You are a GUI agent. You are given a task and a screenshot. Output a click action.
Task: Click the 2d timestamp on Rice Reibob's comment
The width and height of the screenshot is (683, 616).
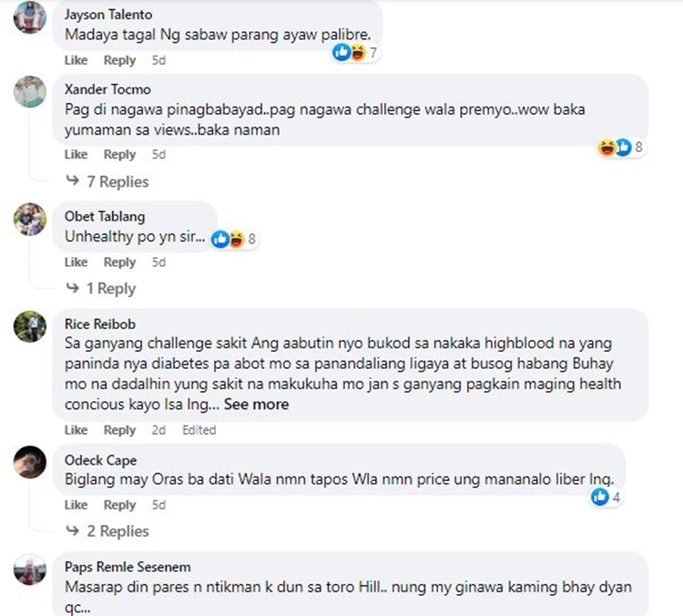click(x=158, y=430)
